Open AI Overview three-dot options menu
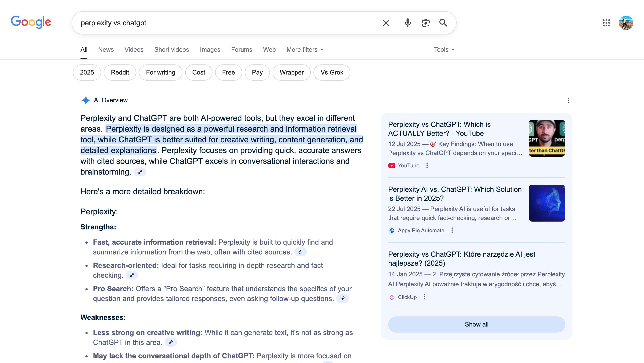 568,100
